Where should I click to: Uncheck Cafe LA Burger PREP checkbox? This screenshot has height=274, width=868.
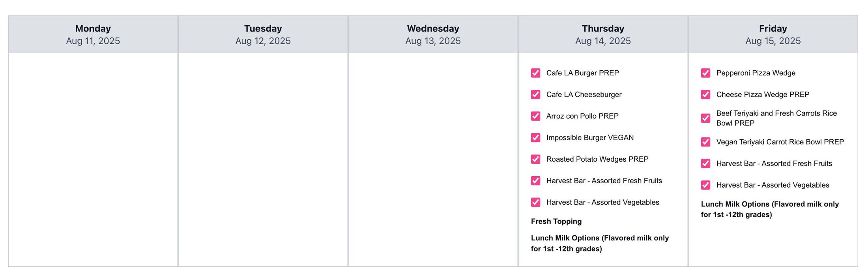click(535, 73)
